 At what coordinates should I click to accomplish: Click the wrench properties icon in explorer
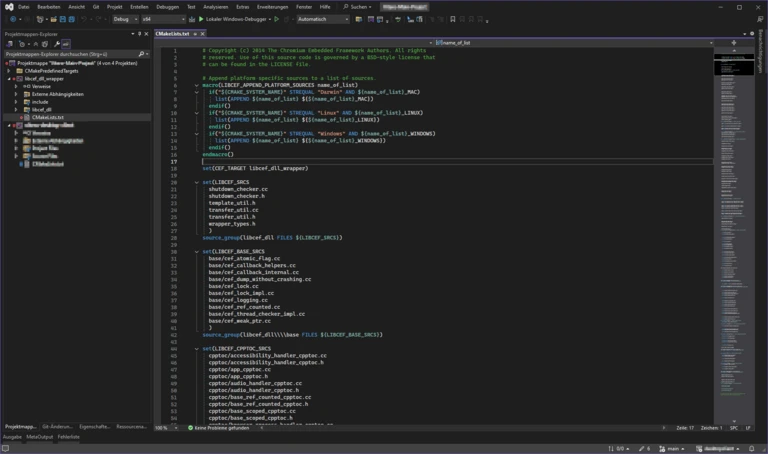pos(57,44)
